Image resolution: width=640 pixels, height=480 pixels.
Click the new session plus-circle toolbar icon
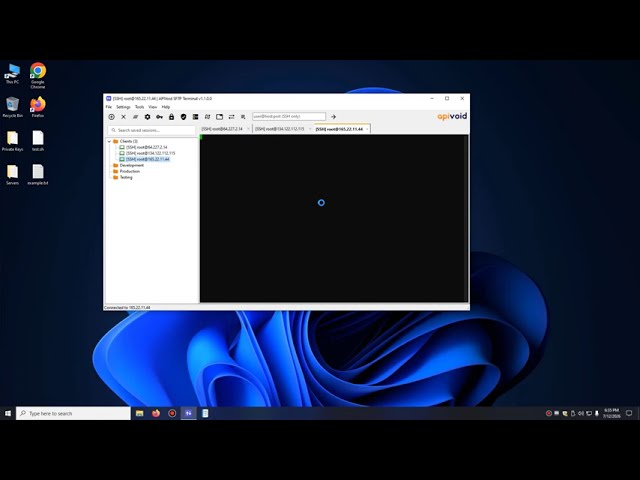click(x=111, y=117)
